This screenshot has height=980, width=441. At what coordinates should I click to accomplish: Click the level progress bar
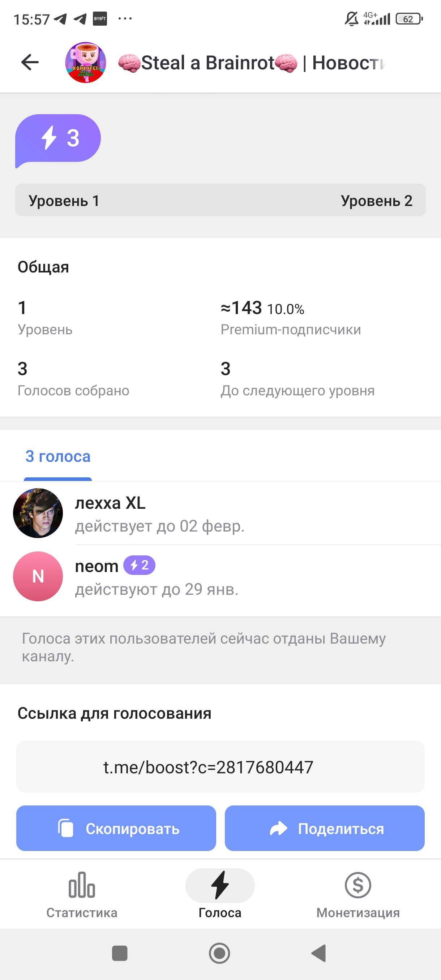pos(220,200)
